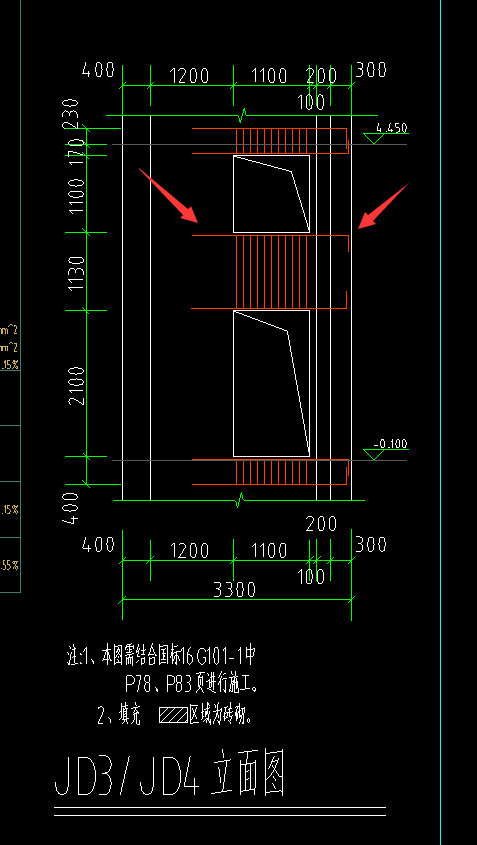The width and height of the screenshot is (477, 845).
Task: Select the 100 dimension text below the elevation
Action: pyautogui.click(x=311, y=577)
